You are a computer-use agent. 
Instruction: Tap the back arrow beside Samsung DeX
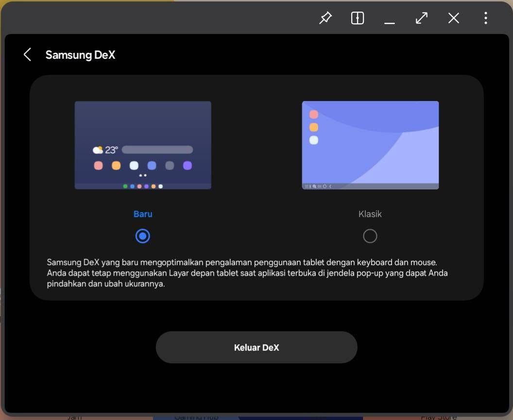[x=27, y=54]
